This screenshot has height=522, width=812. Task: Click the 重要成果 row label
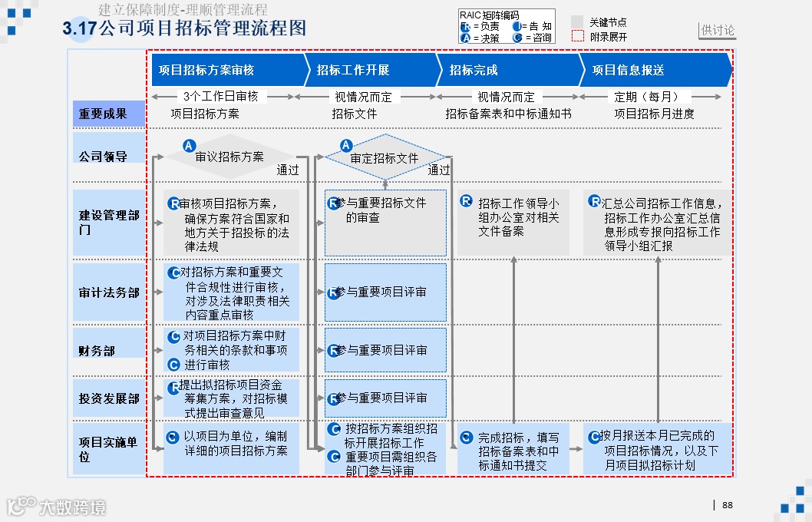[x=109, y=114]
